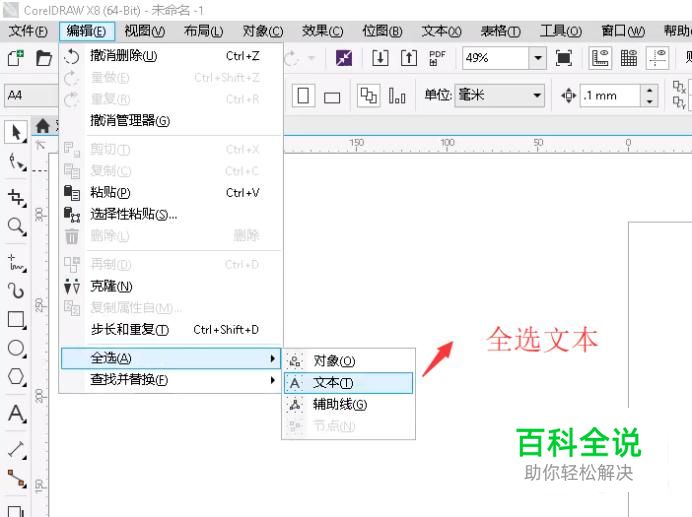692x517 pixels.
Task: Open the 视图(V) menu
Action: click(145, 31)
